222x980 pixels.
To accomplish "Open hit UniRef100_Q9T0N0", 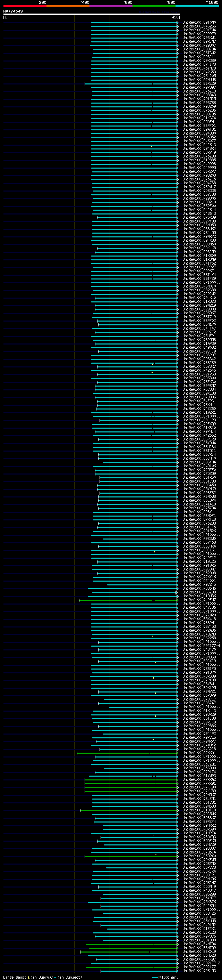I will point(199,23).
